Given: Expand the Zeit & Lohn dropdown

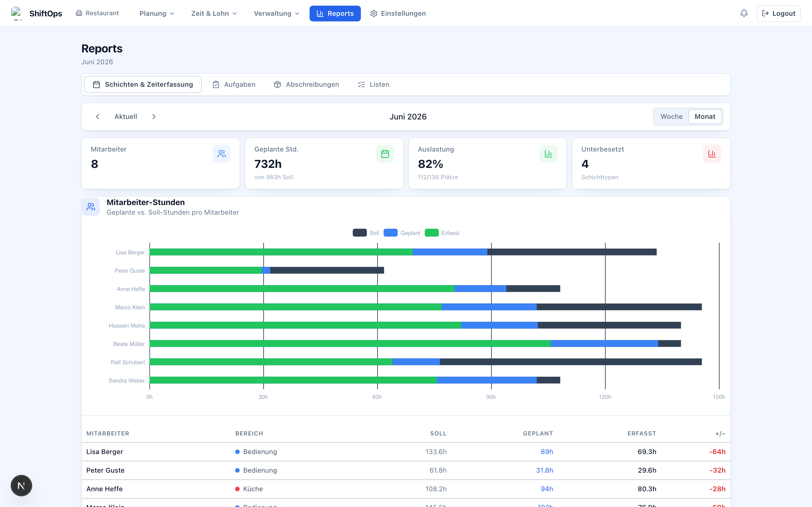Looking at the screenshot, I should coord(214,14).
